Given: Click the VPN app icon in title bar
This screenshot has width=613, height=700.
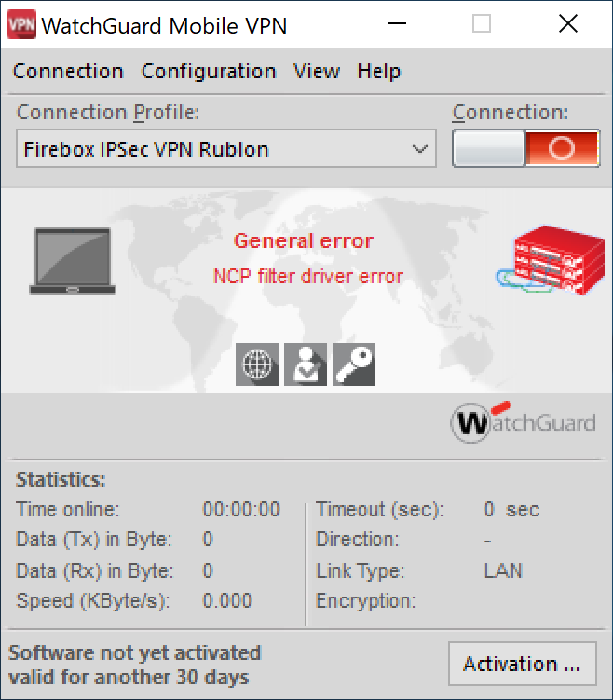Looking at the screenshot, I should click(21, 24).
